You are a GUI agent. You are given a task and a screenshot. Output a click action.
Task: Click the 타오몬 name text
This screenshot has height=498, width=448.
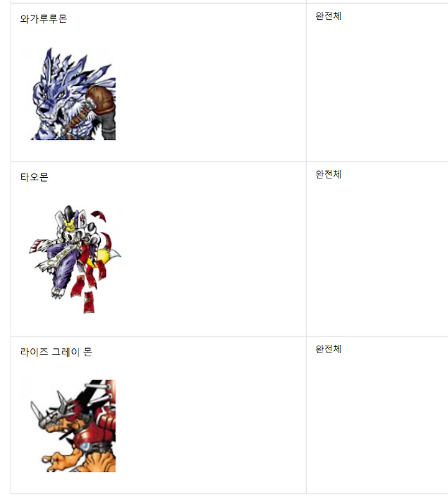click(x=34, y=177)
